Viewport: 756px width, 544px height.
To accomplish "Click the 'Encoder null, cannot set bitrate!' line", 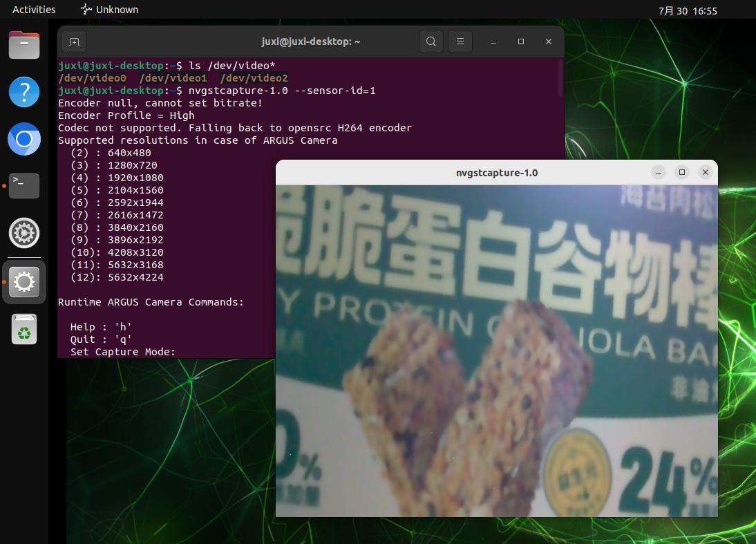I will coord(160,103).
